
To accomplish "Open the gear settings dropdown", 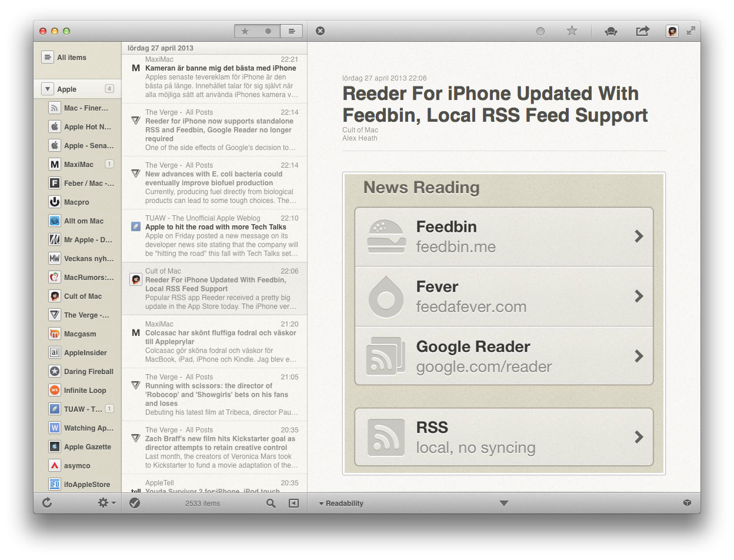I will coord(106,503).
